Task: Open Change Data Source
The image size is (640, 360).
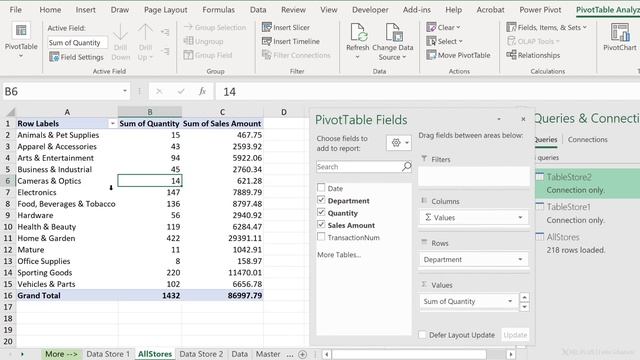Action: click(393, 41)
